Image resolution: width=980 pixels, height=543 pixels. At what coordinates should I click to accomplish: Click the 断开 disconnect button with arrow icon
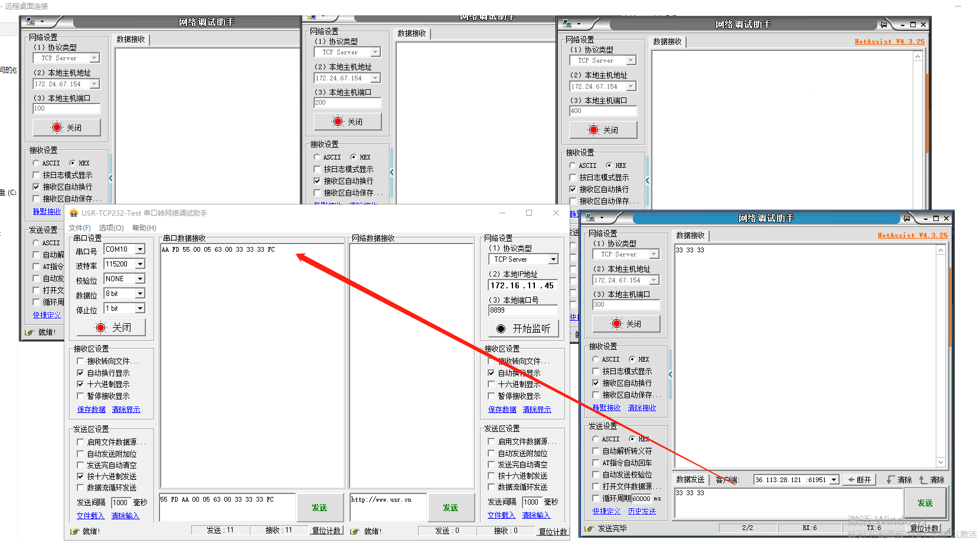click(x=860, y=480)
